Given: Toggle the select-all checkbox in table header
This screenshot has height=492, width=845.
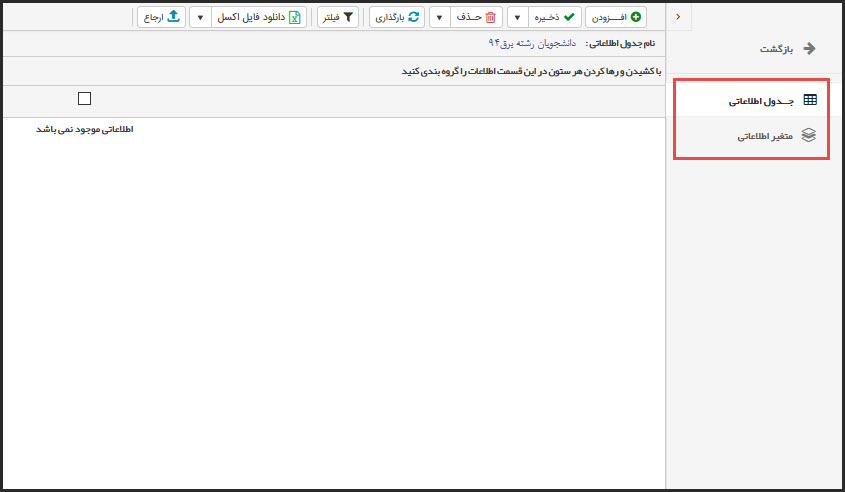Looking at the screenshot, I should [84, 98].
